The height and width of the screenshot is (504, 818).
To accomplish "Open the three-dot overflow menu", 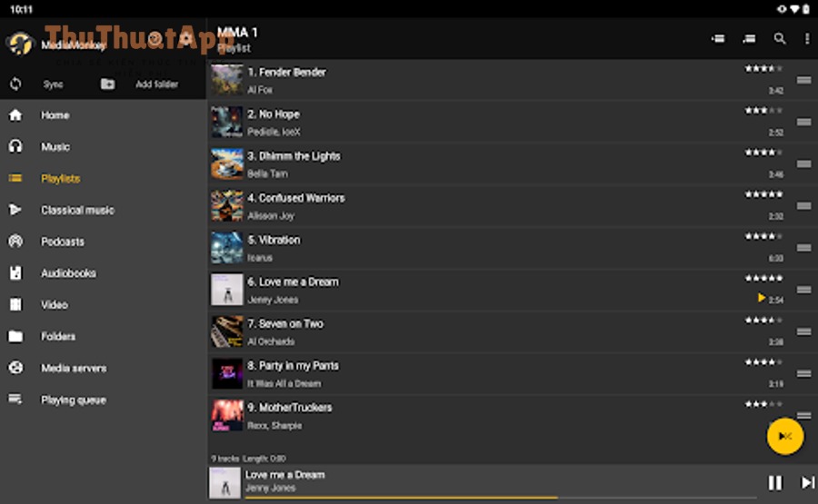I will [807, 38].
